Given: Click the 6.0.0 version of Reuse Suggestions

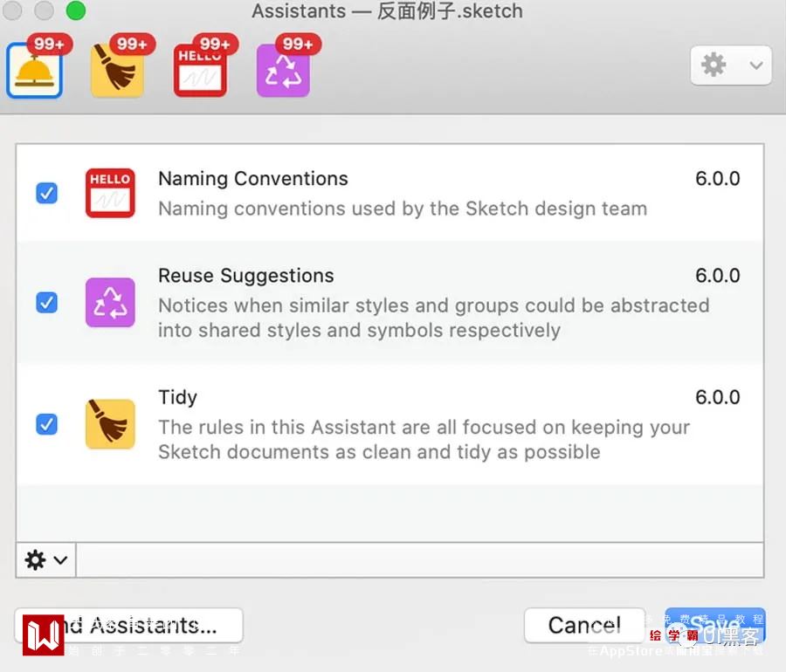Looking at the screenshot, I should pyautogui.click(x=717, y=276).
